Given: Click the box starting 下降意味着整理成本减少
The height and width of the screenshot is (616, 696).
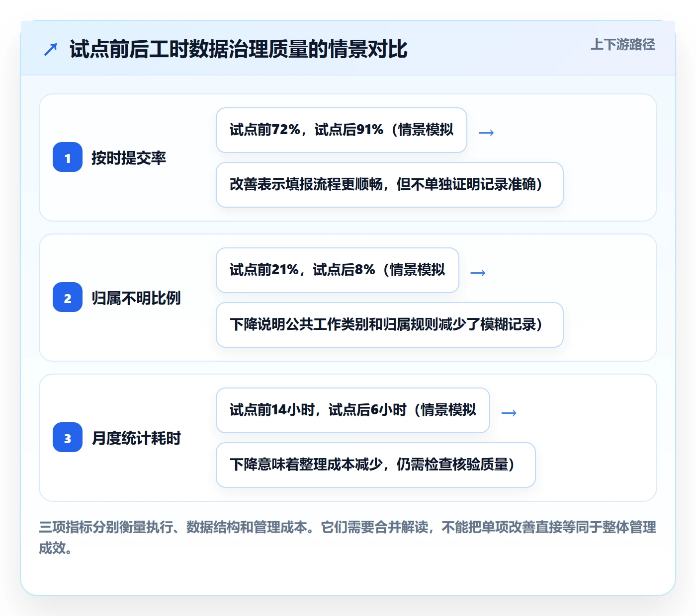Looking at the screenshot, I should tap(376, 465).
